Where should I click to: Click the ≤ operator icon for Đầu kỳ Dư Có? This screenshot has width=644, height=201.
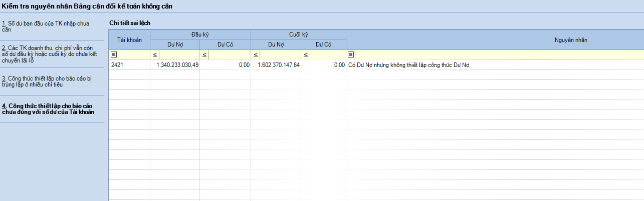click(204, 54)
